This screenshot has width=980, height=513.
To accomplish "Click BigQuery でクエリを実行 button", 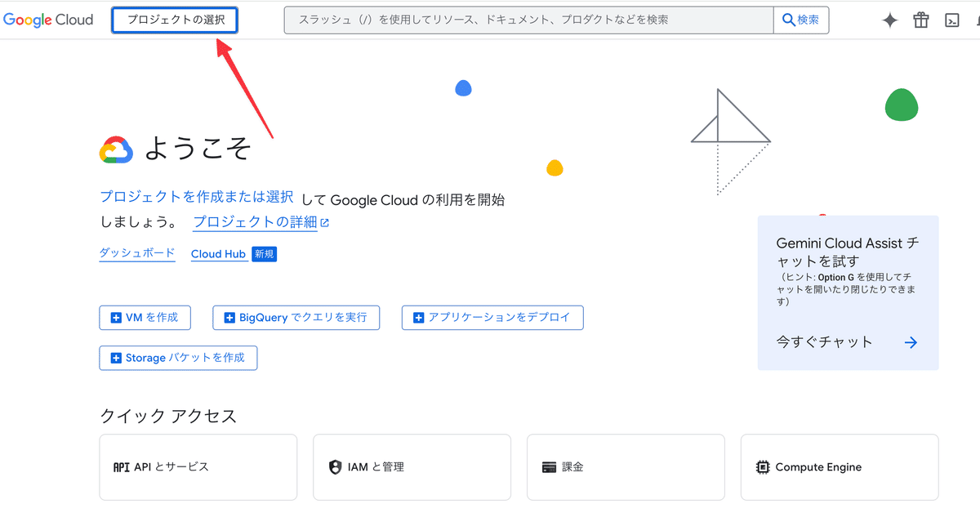I will click(x=296, y=317).
